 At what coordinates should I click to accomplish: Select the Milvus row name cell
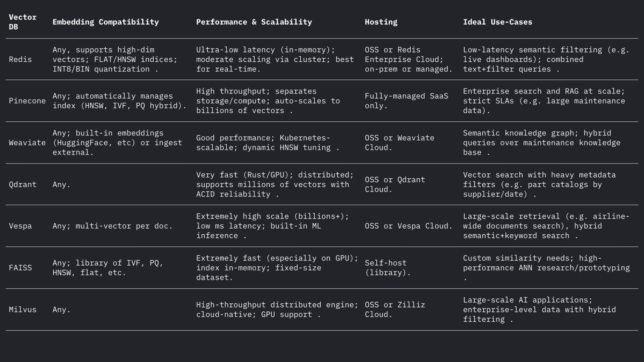(22, 309)
